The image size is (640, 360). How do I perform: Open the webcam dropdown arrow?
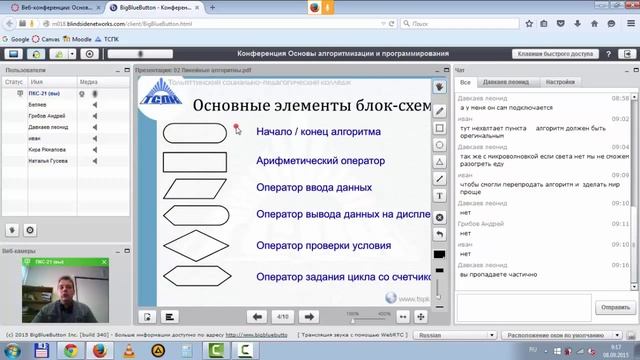[x=72, y=54]
